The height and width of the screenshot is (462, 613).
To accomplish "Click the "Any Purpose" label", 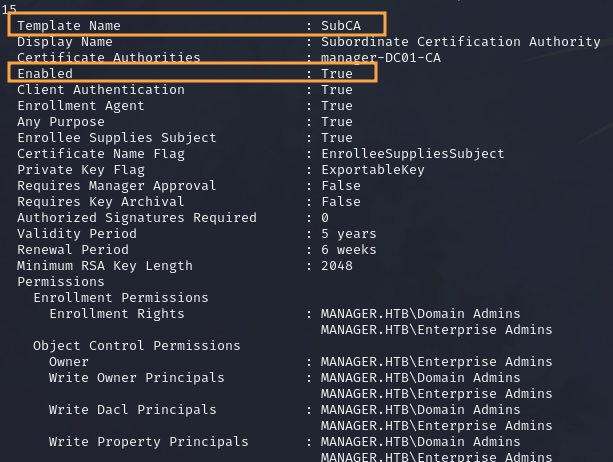I will click(61, 122).
